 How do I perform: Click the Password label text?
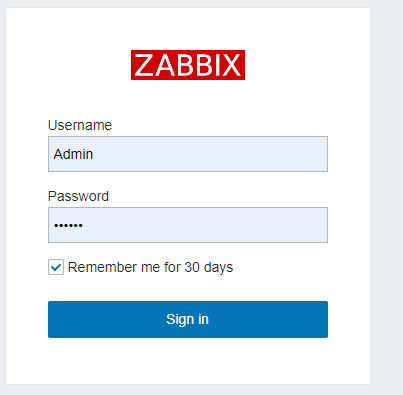click(x=78, y=196)
